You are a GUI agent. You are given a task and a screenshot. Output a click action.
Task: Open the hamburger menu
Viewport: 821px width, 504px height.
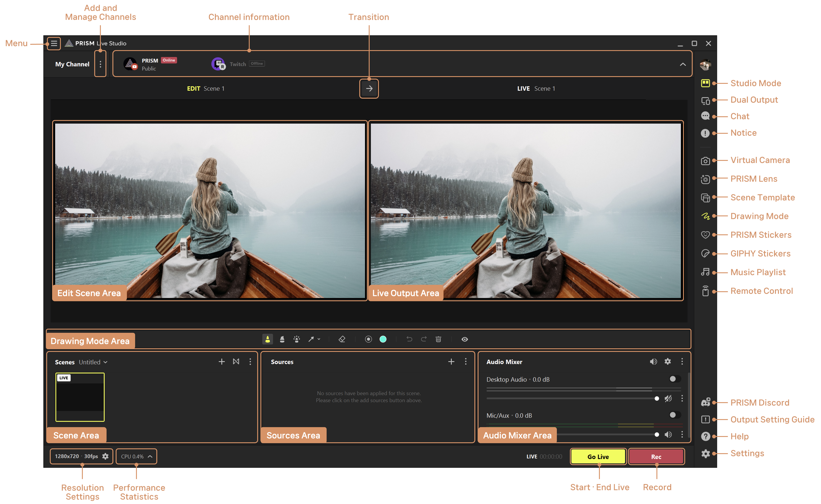(x=54, y=43)
